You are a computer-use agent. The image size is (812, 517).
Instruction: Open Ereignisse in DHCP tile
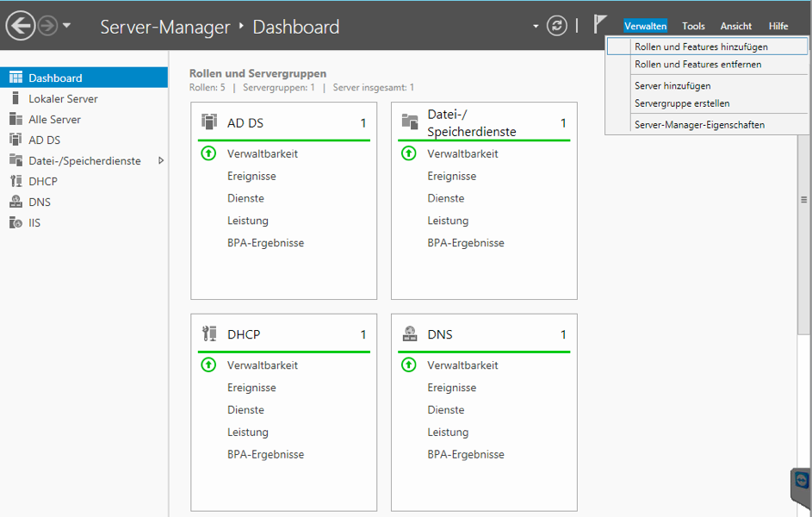(251, 388)
